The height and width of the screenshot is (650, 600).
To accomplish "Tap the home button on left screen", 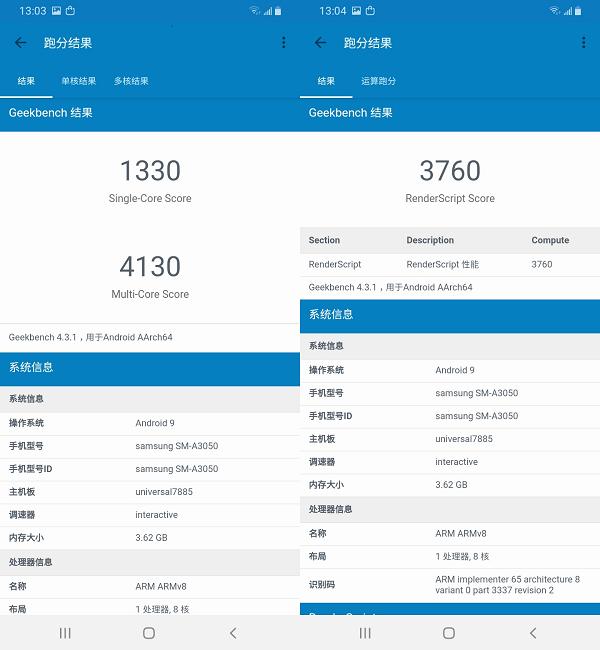I will tap(149, 633).
